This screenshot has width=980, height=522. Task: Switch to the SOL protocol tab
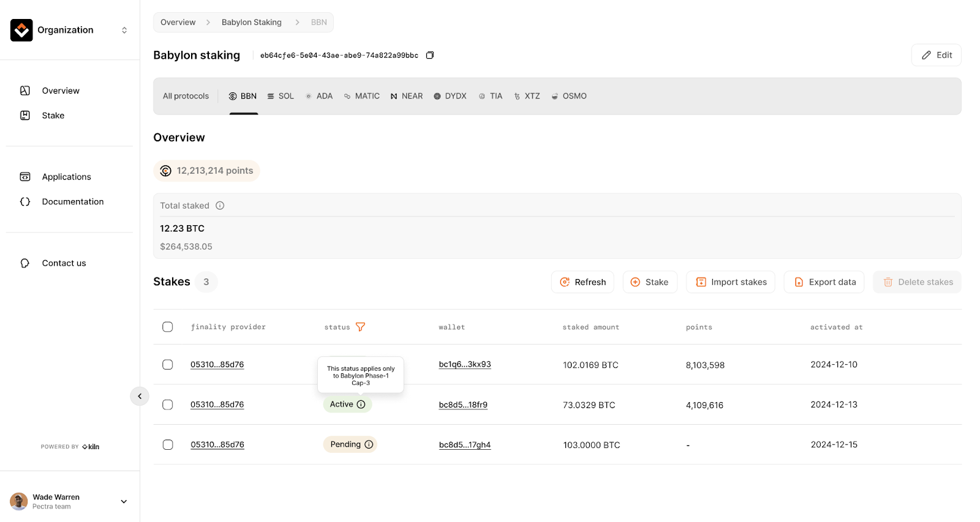tap(281, 96)
